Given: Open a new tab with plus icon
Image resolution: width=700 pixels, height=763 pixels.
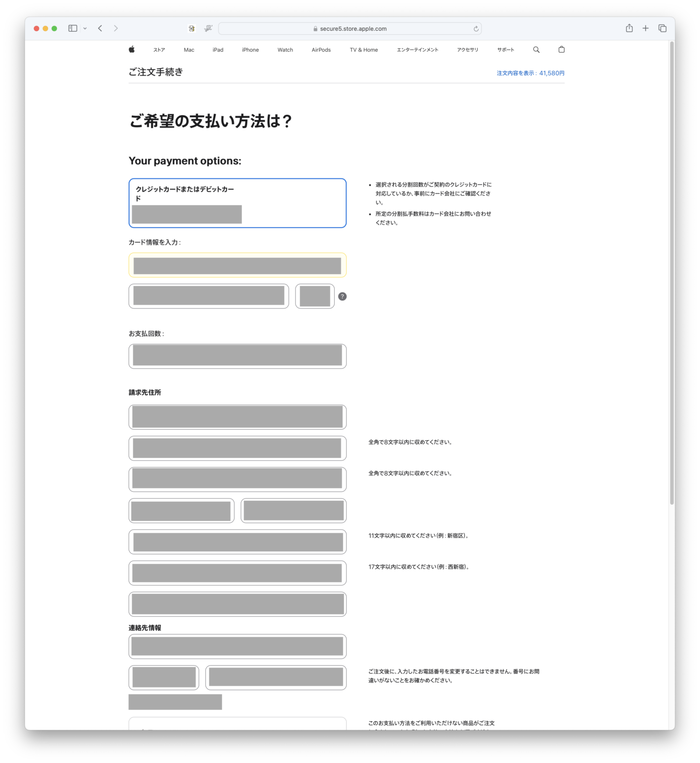Looking at the screenshot, I should 645,28.
